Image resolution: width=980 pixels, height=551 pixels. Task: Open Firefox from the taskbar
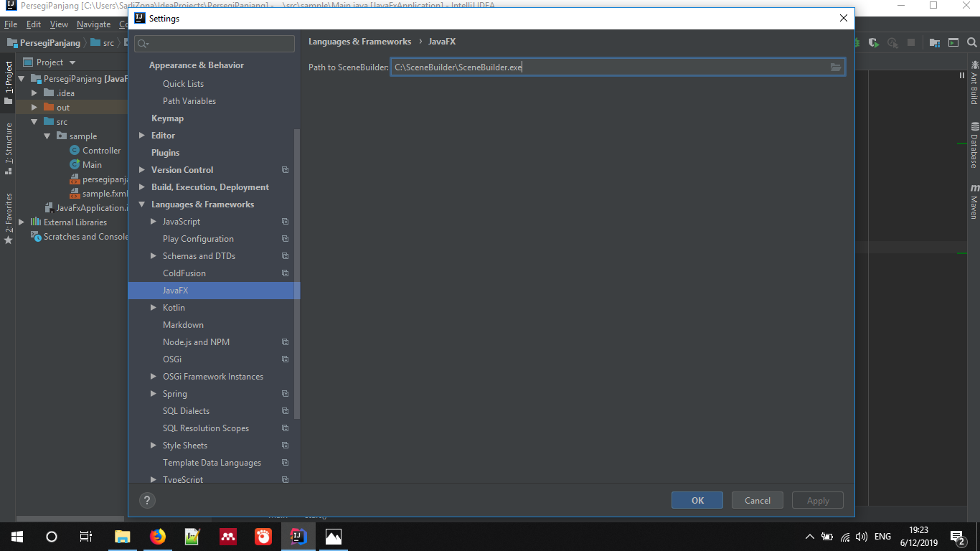(x=157, y=537)
